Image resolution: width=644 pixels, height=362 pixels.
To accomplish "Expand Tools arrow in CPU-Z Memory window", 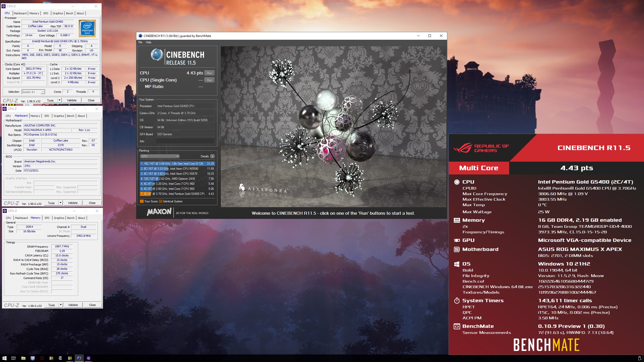I will click(61, 305).
